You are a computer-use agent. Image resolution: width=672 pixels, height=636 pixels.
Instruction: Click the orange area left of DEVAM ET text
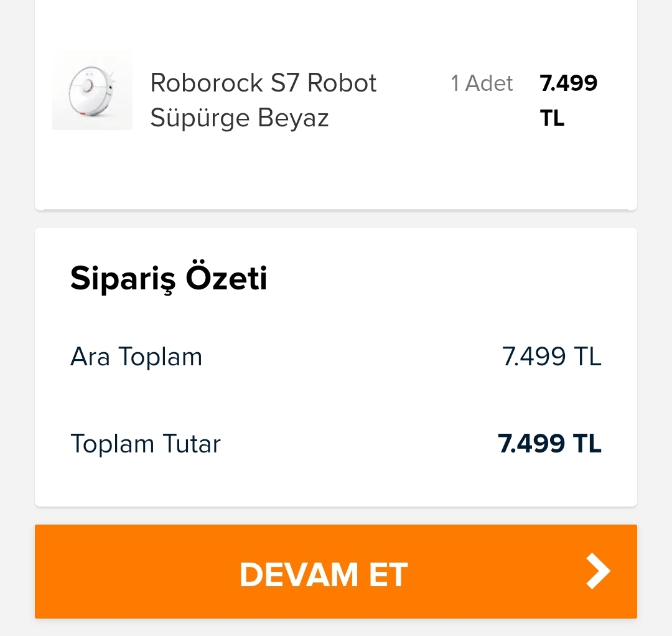137,571
